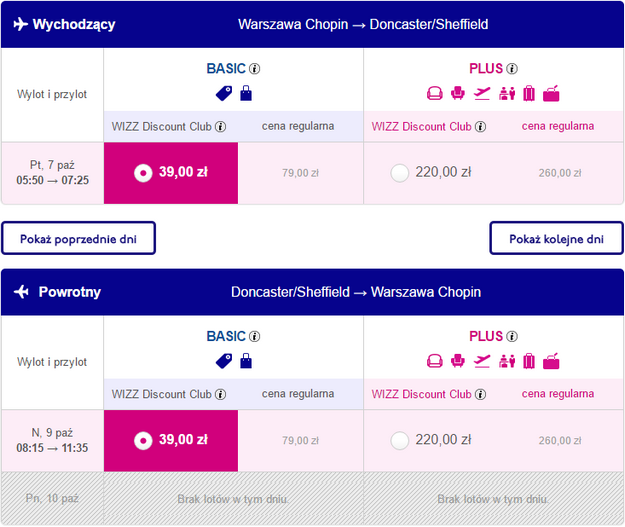Screen dimensions: 625x527
Task: Click the bag icon under return BASIC
Action: [245, 361]
